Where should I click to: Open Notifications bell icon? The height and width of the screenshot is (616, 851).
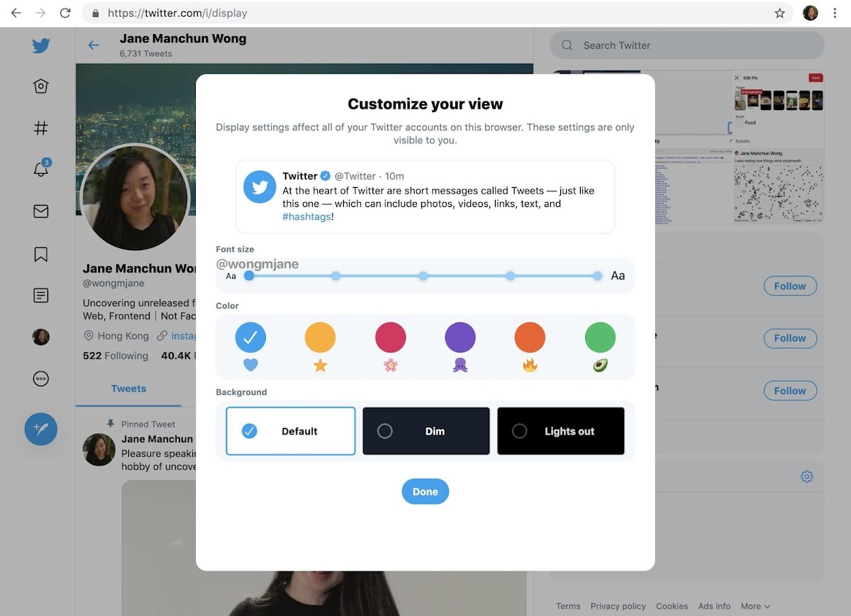(x=41, y=169)
